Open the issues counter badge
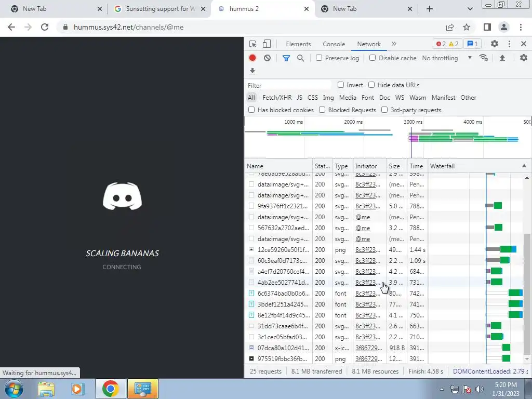The image size is (532, 399). (473, 44)
